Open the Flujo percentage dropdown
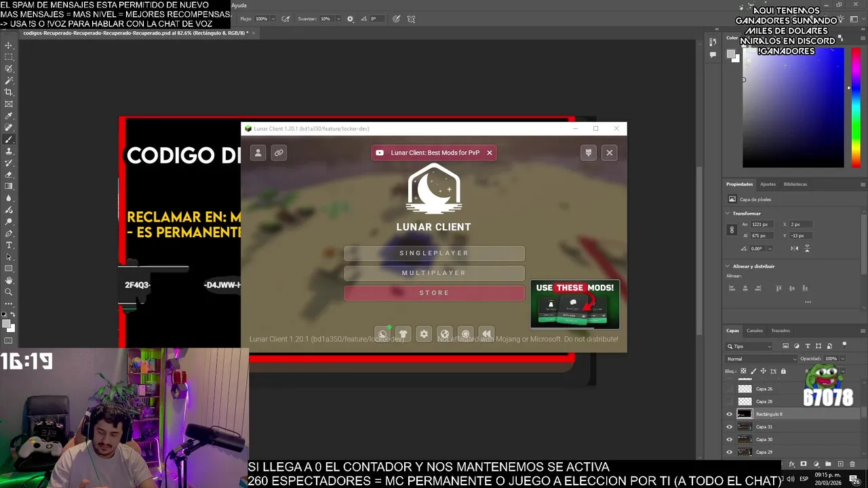Image resolution: width=868 pixels, height=488 pixels. point(274,19)
